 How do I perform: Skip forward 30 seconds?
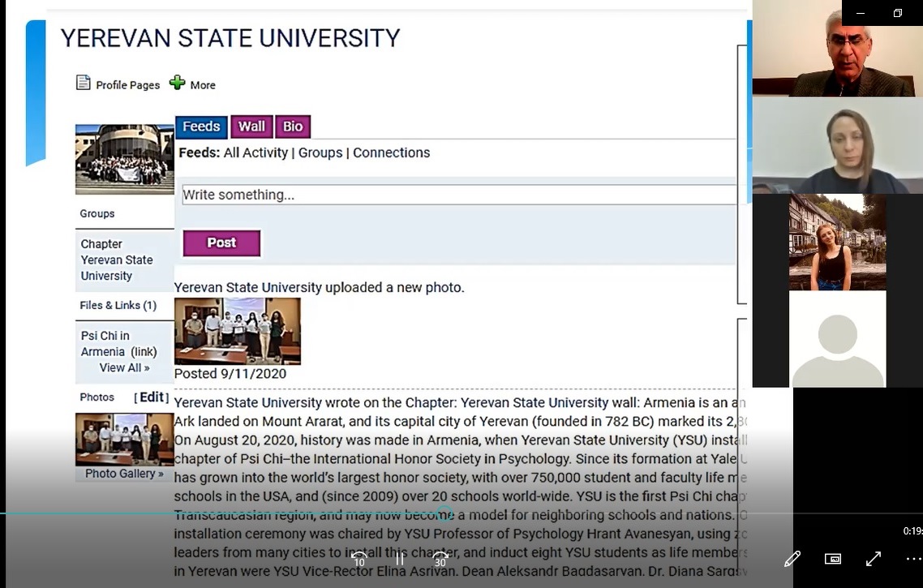[440, 559]
